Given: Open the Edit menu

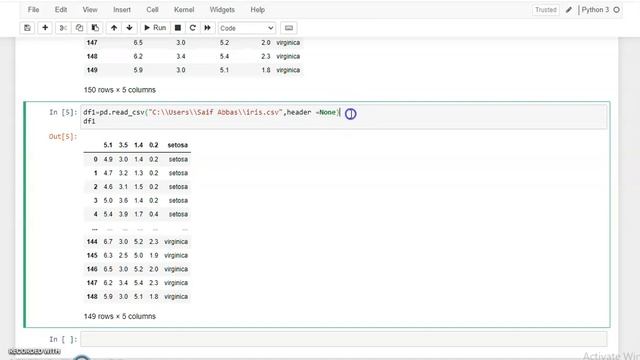Looking at the screenshot, I should 61,10.
